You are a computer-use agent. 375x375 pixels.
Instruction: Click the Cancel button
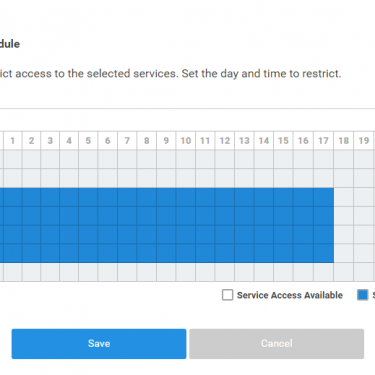click(x=276, y=344)
